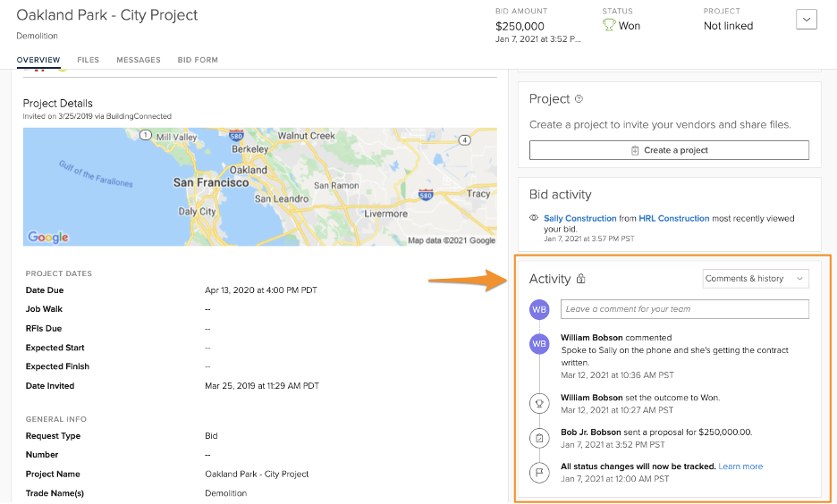
Task: Select the Overview tab
Action: pos(38,60)
